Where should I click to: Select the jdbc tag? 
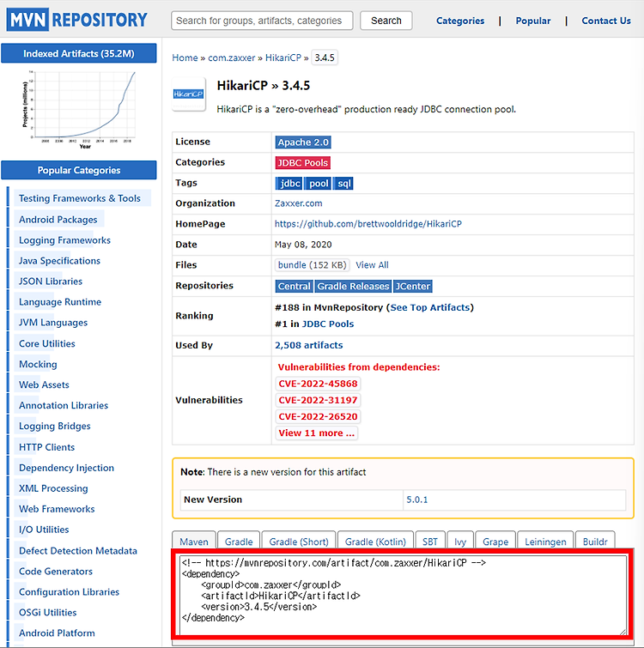pos(289,184)
